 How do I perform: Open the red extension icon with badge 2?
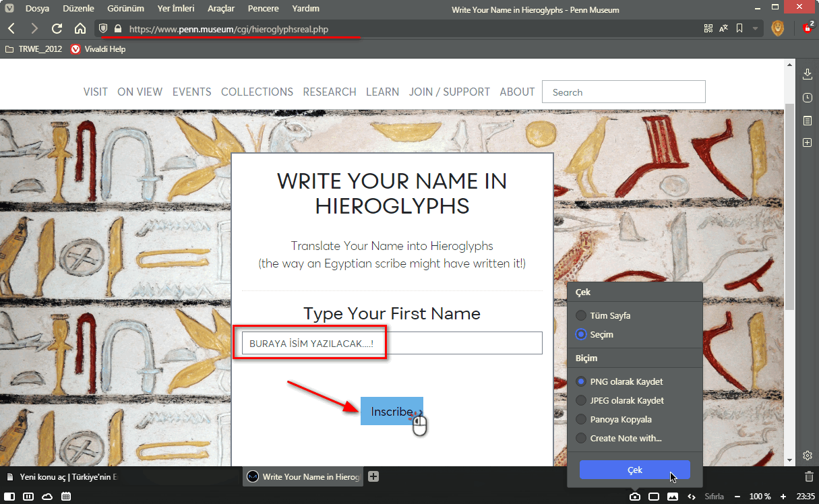[x=808, y=28]
